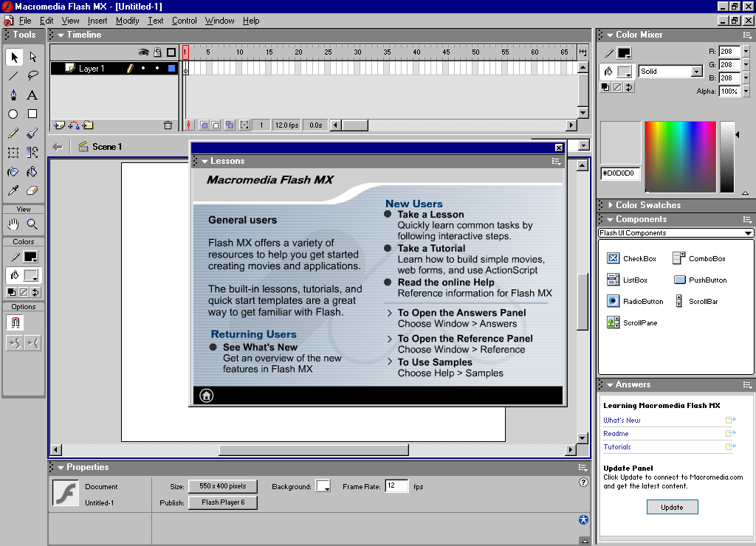Viewport: 756px width, 546px height.
Task: Toggle Snap to Objects magnet option
Action: [15, 322]
